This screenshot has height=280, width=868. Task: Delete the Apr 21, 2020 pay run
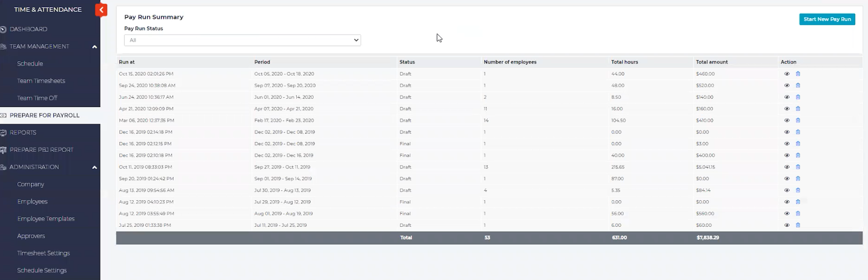point(797,109)
